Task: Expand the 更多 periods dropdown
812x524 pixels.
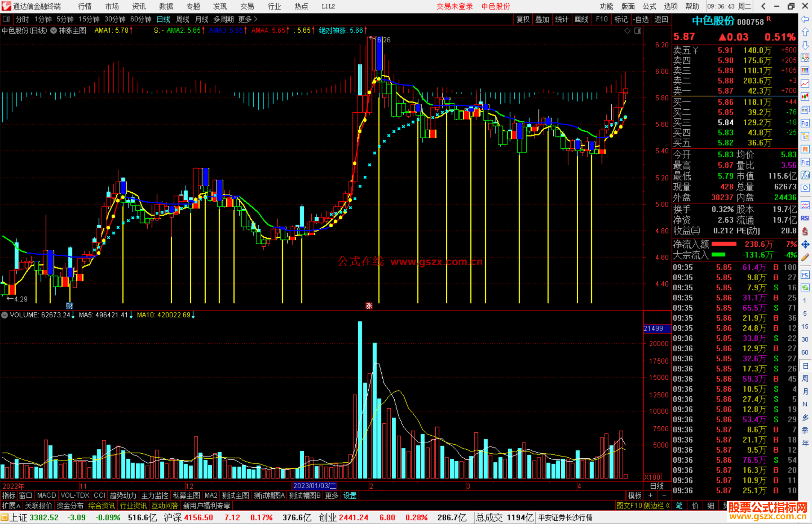Action: click(x=247, y=19)
